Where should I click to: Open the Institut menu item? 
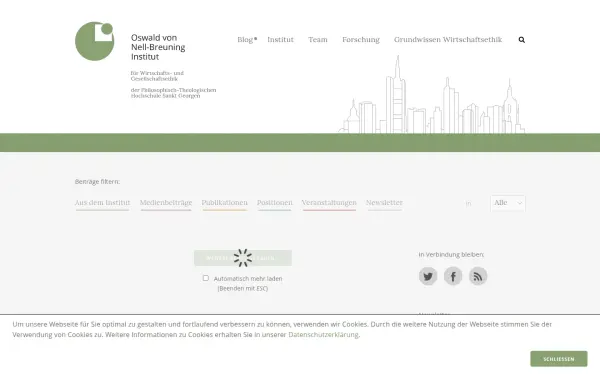(x=280, y=40)
